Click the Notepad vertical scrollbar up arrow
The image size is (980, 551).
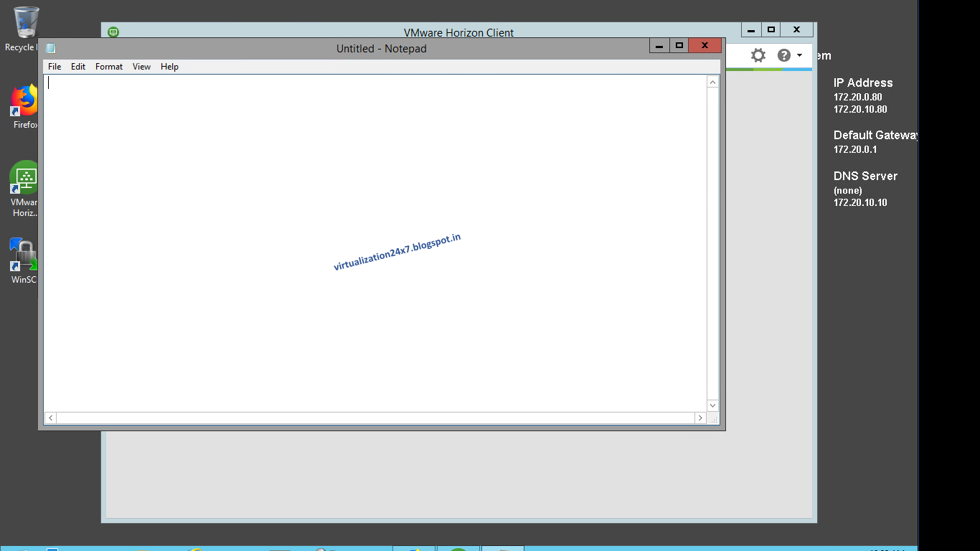pyautogui.click(x=712, y=82)
